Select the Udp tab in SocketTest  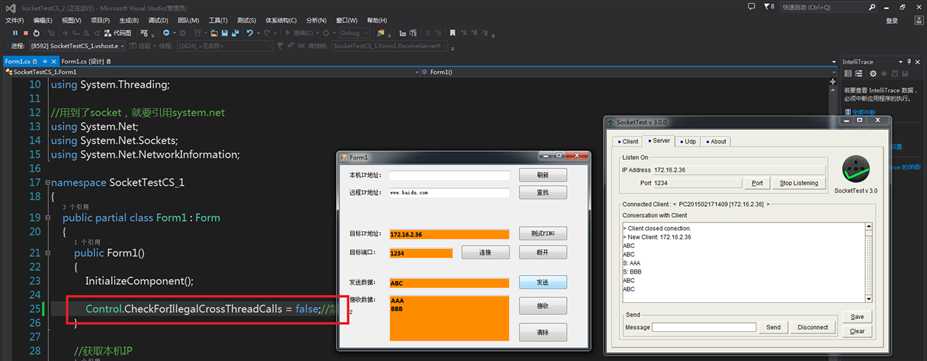point(688,141)
